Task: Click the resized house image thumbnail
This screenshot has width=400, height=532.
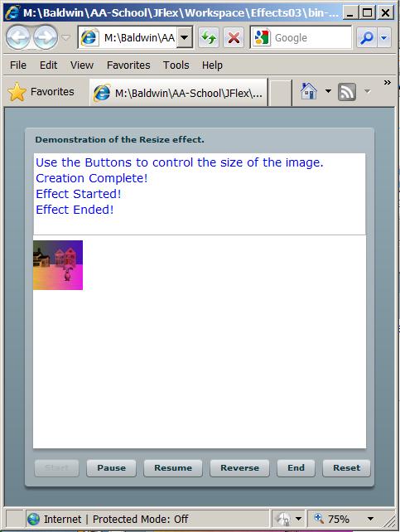Action: pos(58,265)
